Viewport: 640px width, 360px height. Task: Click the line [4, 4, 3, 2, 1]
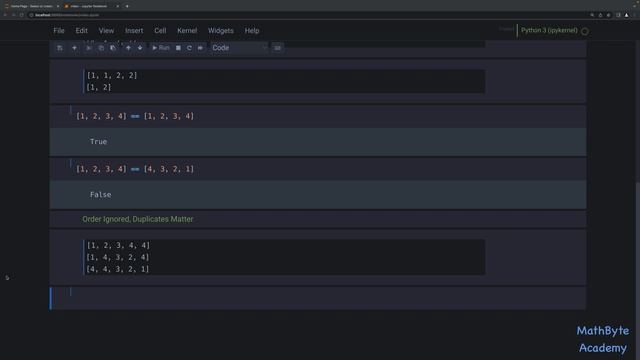[x=118, y=269]
